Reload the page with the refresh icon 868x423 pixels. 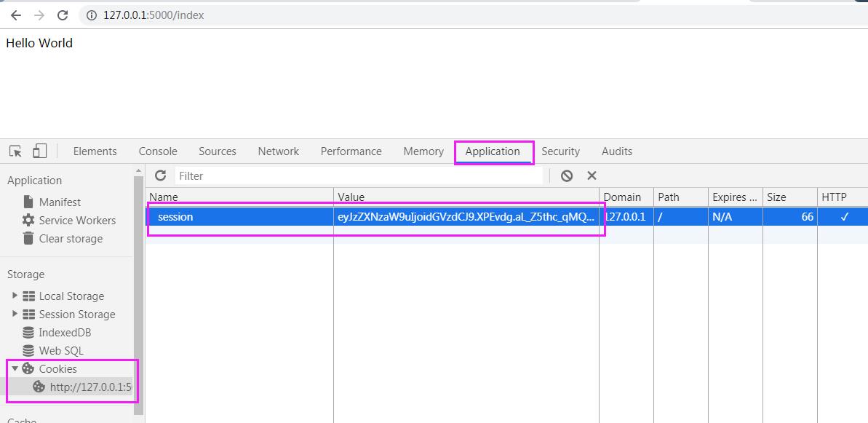point(63,15)
